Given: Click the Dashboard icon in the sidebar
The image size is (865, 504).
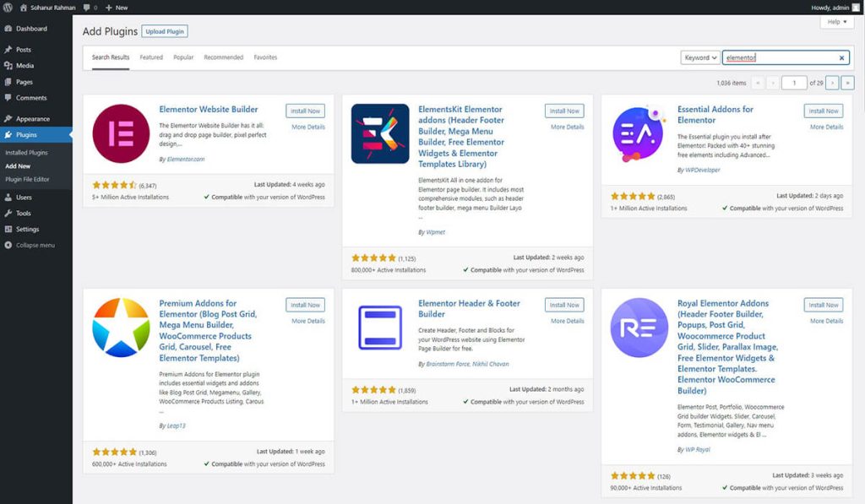Looking at the screenshot, I should [x=8, y=28].
